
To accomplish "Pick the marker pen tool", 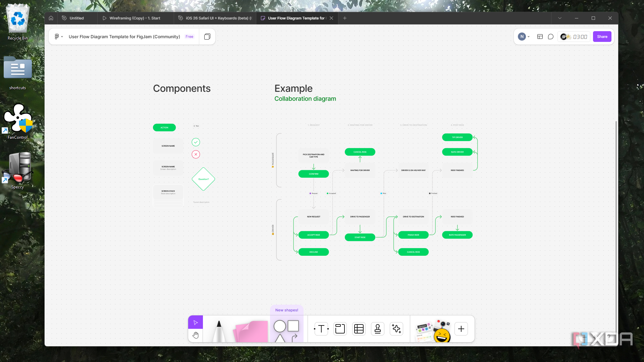I will [219, 331].
